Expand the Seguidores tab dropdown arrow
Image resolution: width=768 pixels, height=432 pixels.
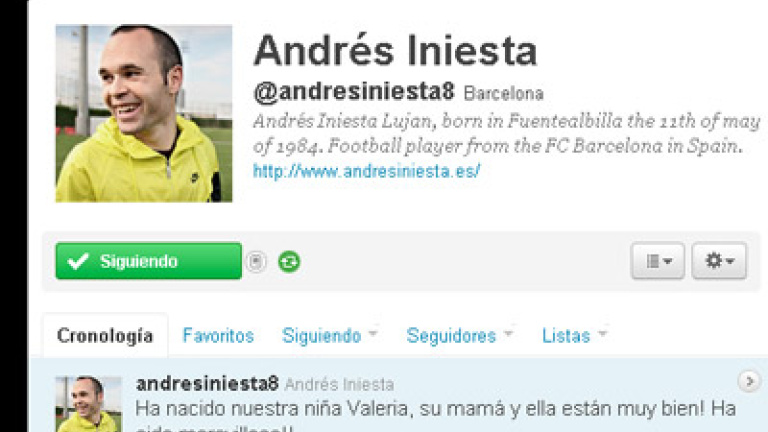coord(508,333)
